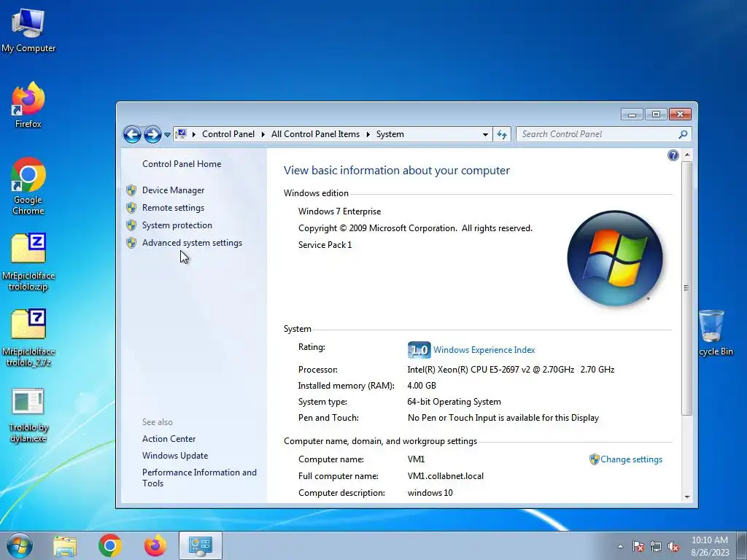Open Performance Information and Tools link

pyautogui.click(x=199, y=478)
